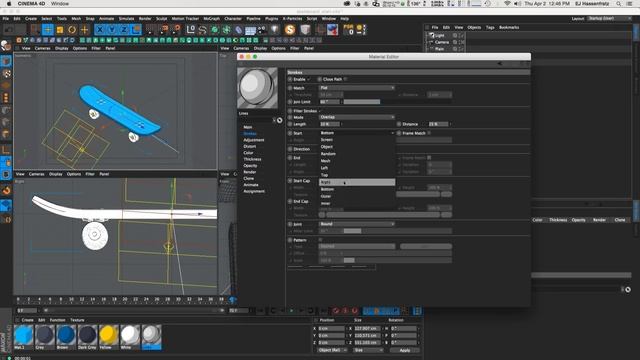Select the Rotate tool in the toolbar
640x360 pixels.
click(x=72, y=30)
